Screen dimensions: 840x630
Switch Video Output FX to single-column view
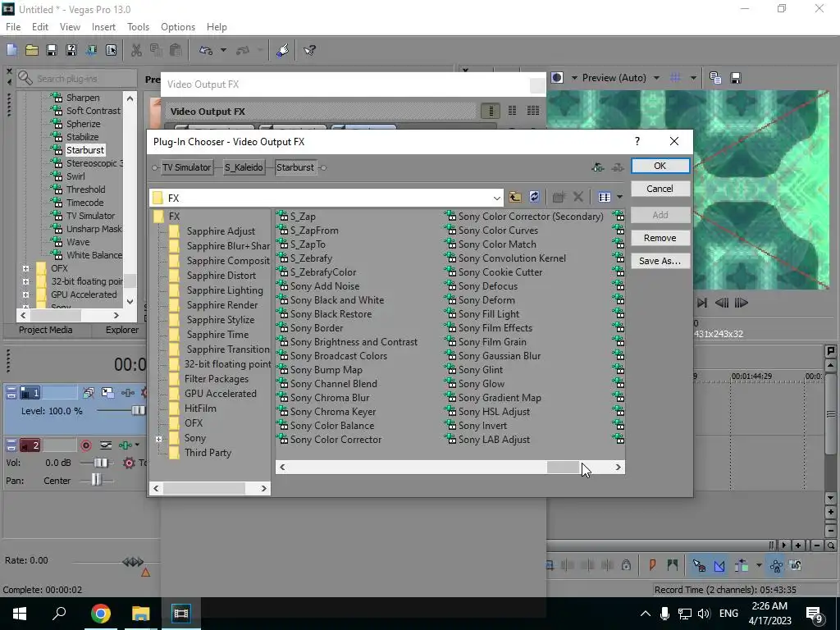[491, 111]
